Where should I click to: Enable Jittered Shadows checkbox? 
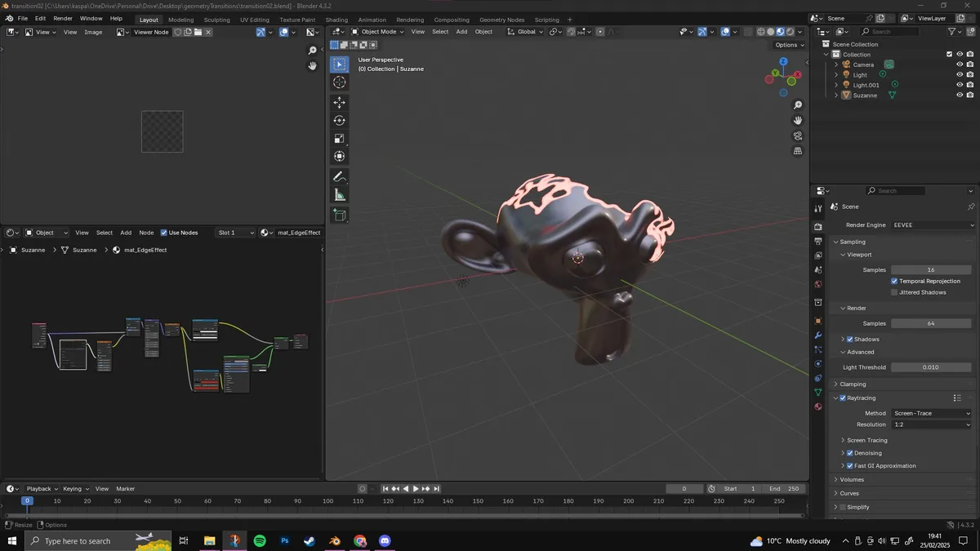pyautogui.click(x=894, y=292)
